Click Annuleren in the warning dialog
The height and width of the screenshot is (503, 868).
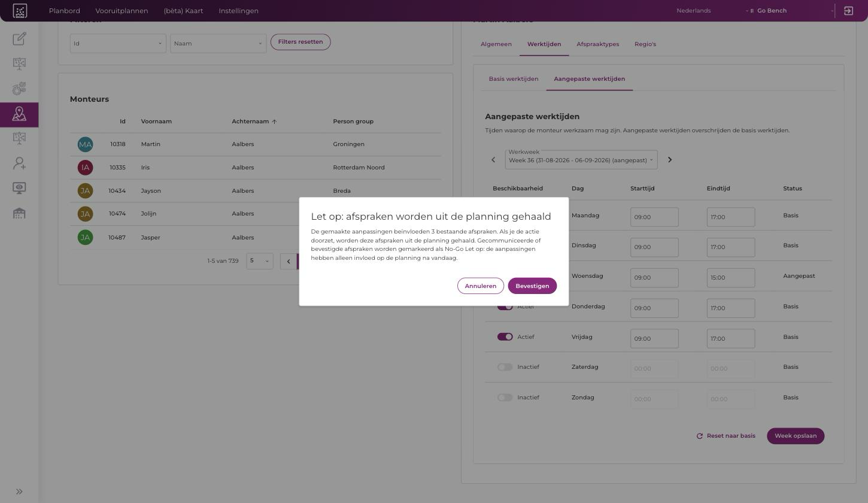coord(481,286)
